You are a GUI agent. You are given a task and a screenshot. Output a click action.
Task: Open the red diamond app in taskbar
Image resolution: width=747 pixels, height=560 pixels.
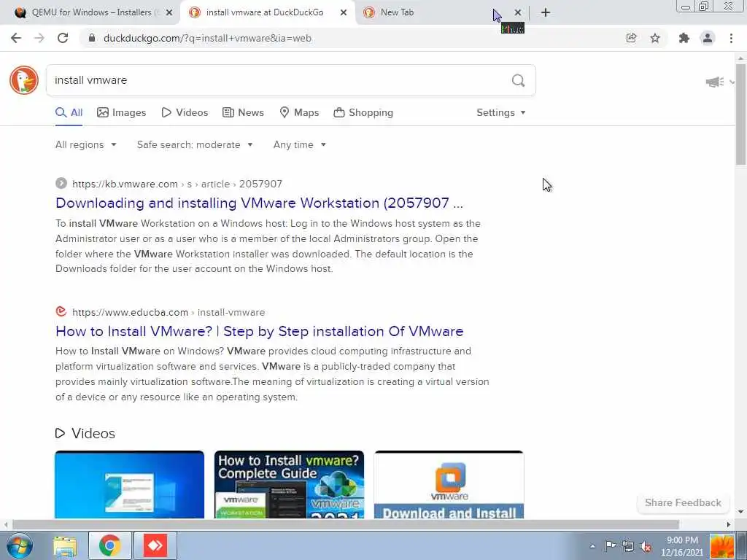pos(155,545)
